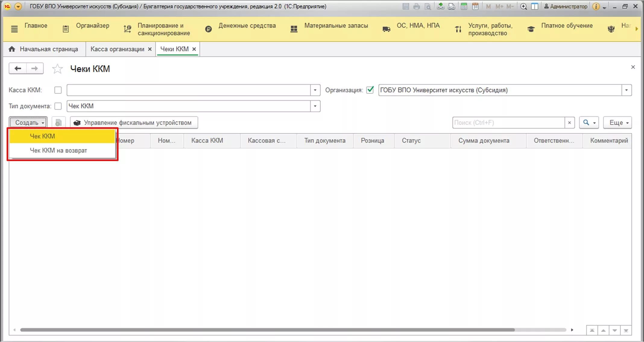The image size is (644, 342).
Task: Open the Еще menu dropdown
Action: click(x=617, y=123)
